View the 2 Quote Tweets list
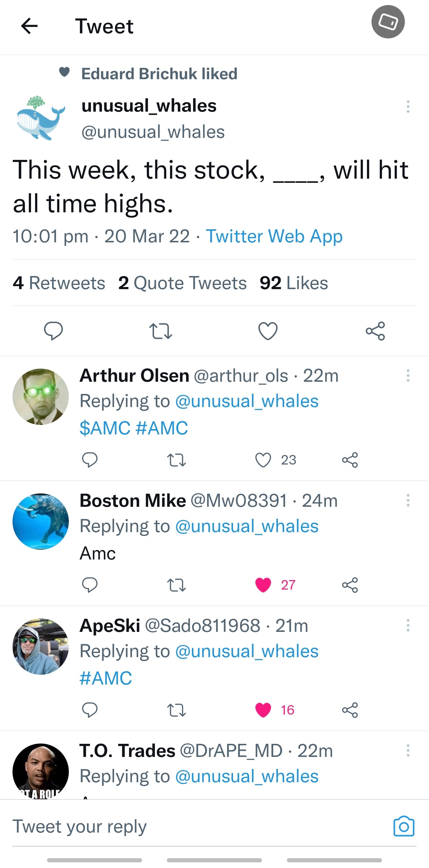The width and height of the screenshot is (429, 868). (x=182, y=283)
